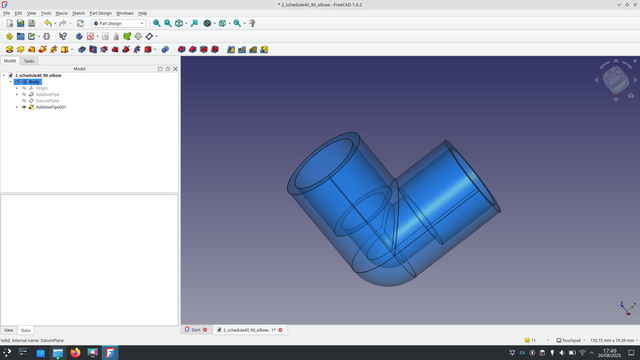Select AdditivePipe001 in model tree

pyautogui.click(x=51, y=107)
